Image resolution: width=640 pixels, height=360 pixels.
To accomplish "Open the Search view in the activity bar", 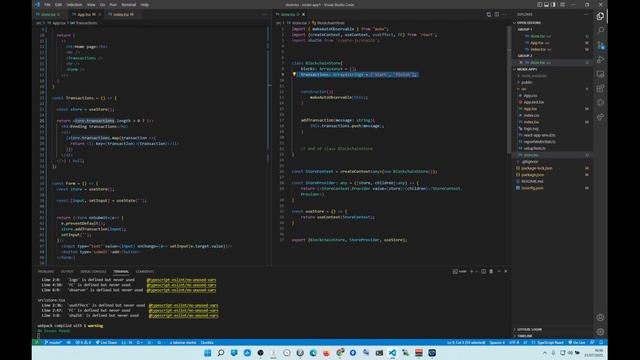I will 600,31.
